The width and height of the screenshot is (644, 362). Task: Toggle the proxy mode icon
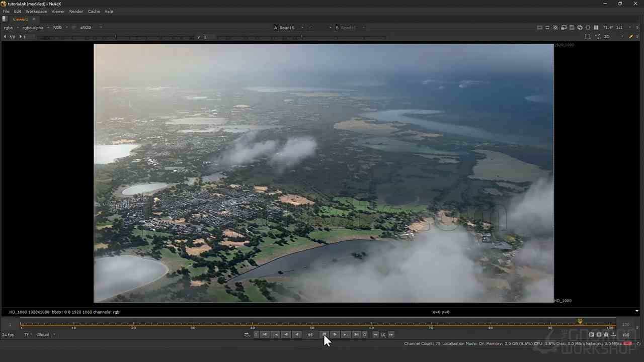(x=547, y=28)
